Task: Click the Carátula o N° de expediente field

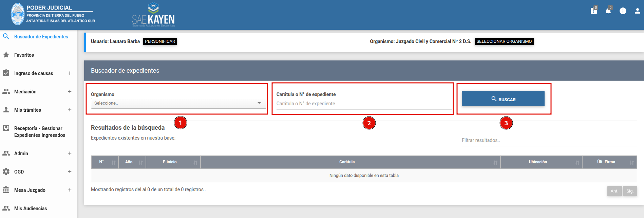Action: 363,104
